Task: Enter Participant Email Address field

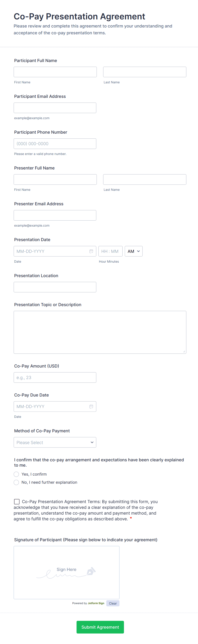Action: tap(55, 108)
